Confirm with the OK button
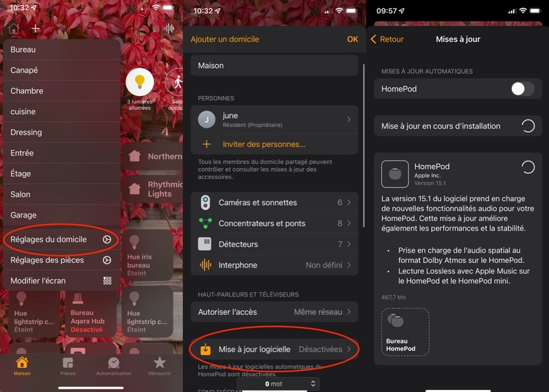Image resolution: width=549 pixels, height=392 pixels. click(352, 39)
